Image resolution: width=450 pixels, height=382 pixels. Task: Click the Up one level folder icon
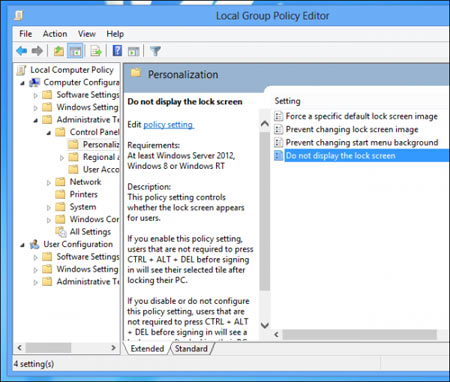pos(58,51)
